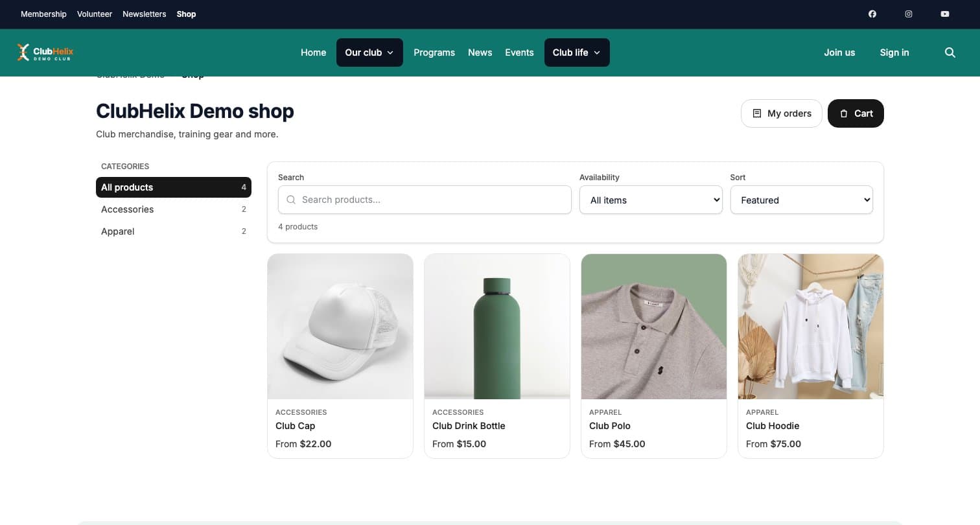This screenshot has width=980, height=525.
Task: Navigate to Home
Action: pos(314,52)
